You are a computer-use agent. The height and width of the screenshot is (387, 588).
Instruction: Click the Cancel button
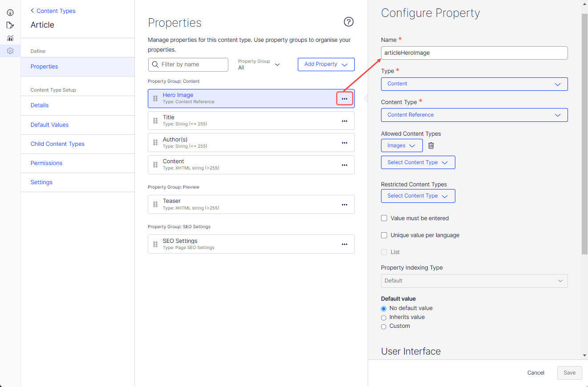(536, 373)
